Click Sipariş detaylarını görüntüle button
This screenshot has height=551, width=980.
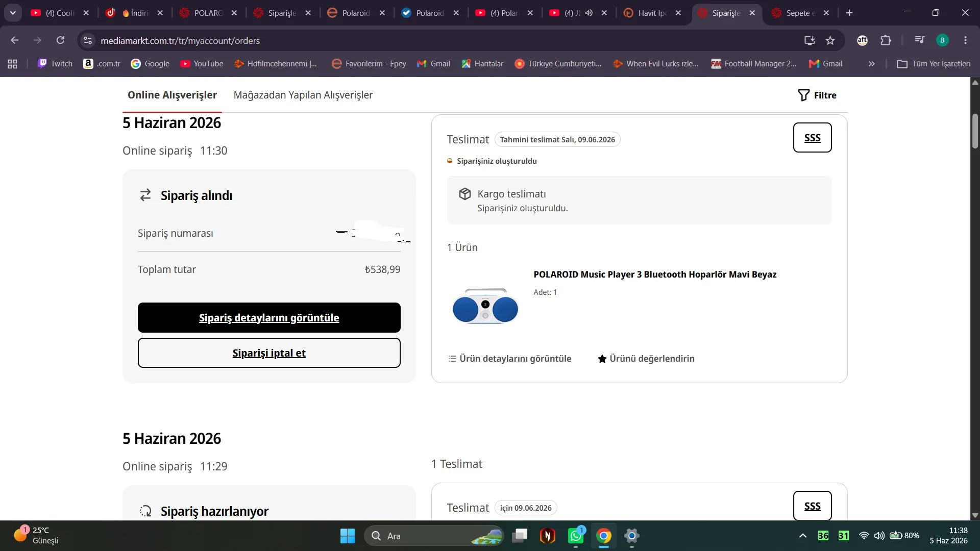pos(269,318)
